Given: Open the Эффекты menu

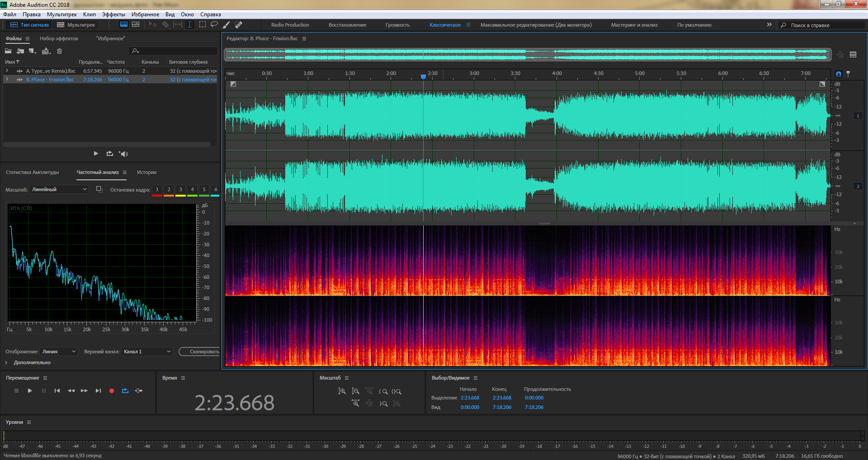Looking at the screenshot, I should coord(113,14).
